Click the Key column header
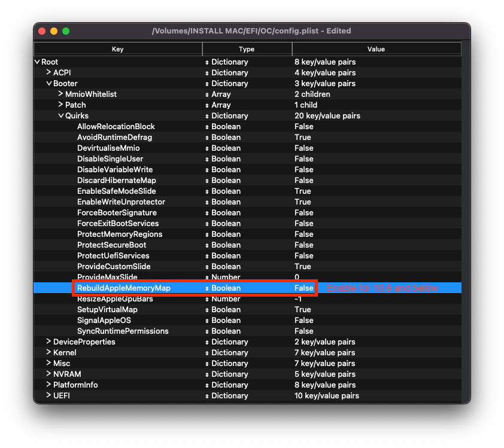The height and width of the screenshot is (448, 504). point(118,49)
